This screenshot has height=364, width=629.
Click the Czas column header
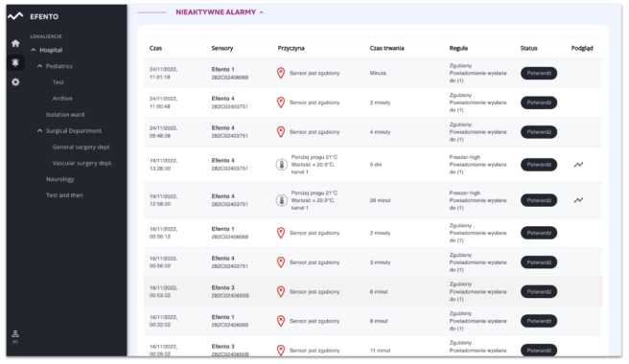pos(155,48)
